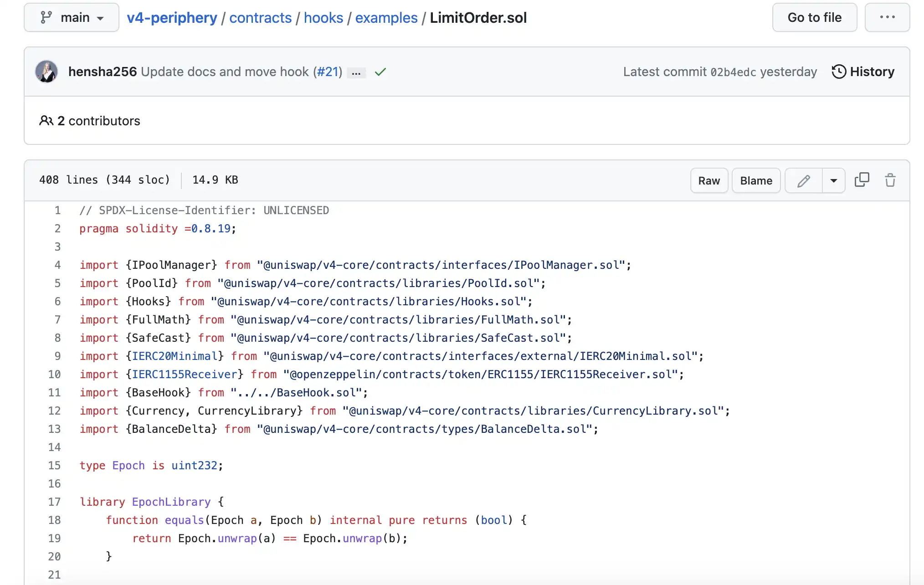Click the History clock icon

(839, 72)
